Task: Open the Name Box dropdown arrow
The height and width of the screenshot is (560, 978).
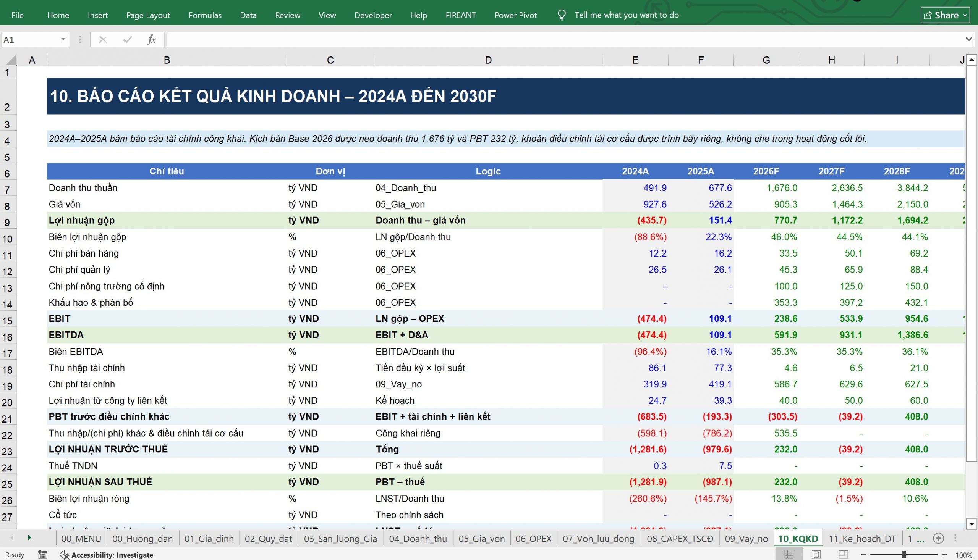Action: pyautogui.click(x=63, y=39)
